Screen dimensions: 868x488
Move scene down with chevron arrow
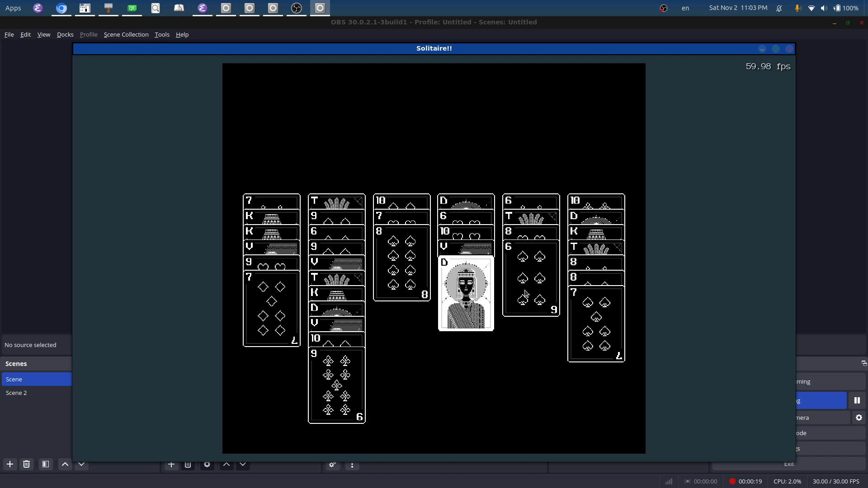(x=81, y=464)
